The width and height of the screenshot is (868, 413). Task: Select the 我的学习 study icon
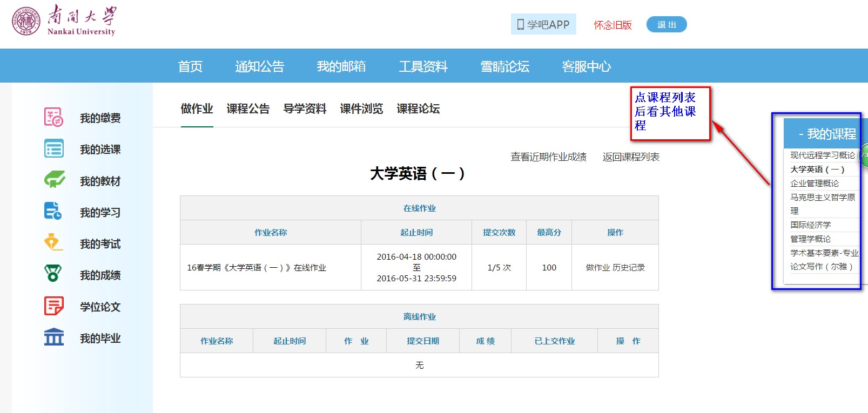coord(53,211)
